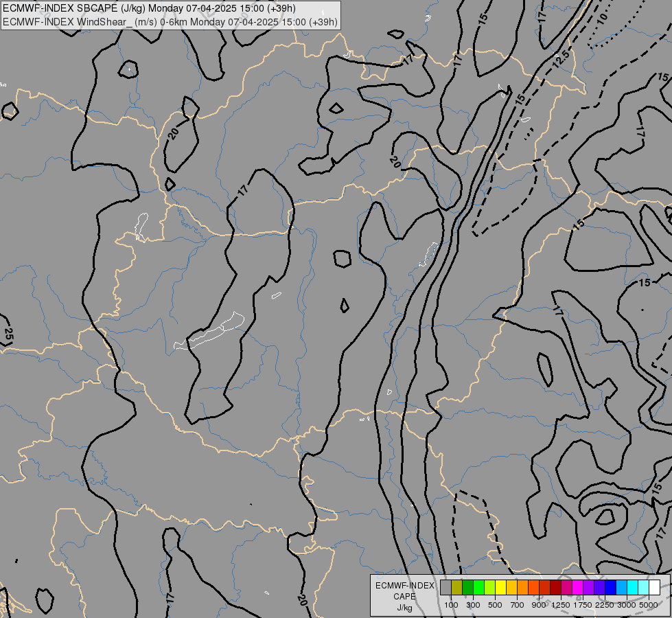Viewport: 672px width, 618px height.
Task: Choose the dark red legend swatch
Action: pos(556,588)
